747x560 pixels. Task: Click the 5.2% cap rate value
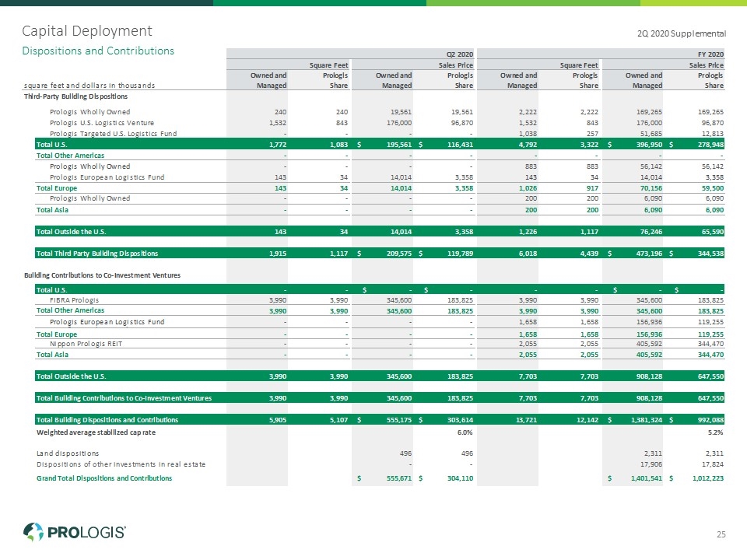point(716,432)
